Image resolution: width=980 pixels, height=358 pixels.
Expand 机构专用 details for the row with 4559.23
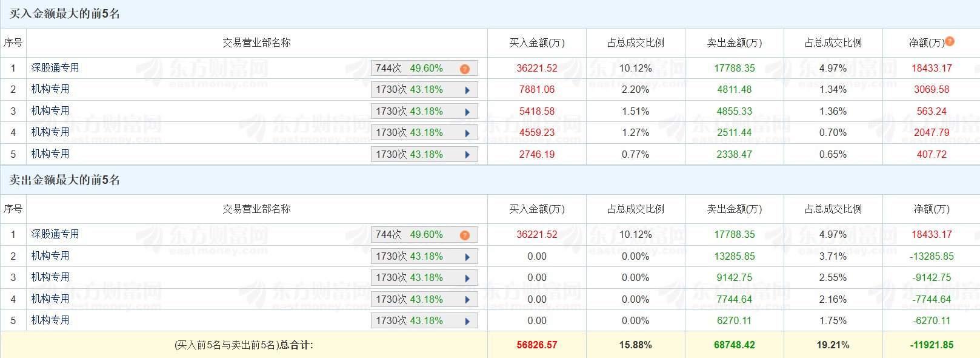[x=467, y=133]
